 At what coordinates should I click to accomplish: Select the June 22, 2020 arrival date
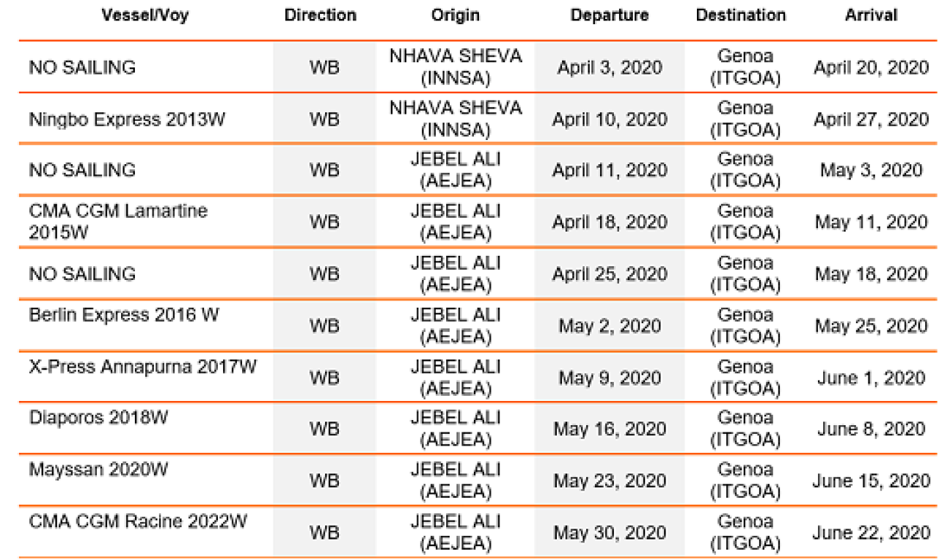click(x=871, y=533)
